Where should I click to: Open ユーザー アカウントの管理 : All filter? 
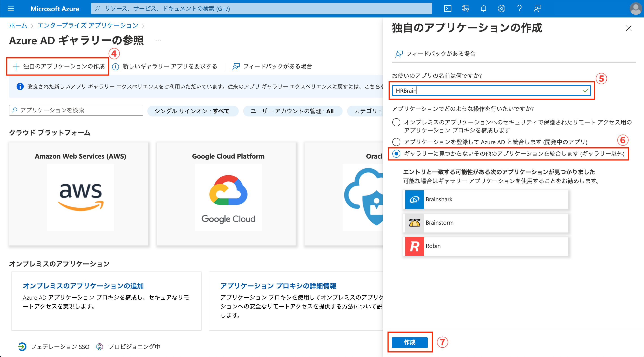point(292,111)
